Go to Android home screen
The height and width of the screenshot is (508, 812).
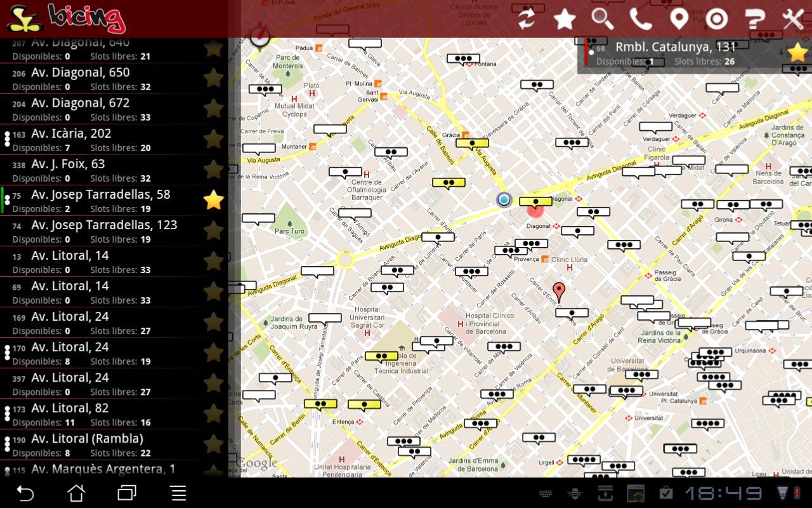pyautogui.click(x=76, y=493)
